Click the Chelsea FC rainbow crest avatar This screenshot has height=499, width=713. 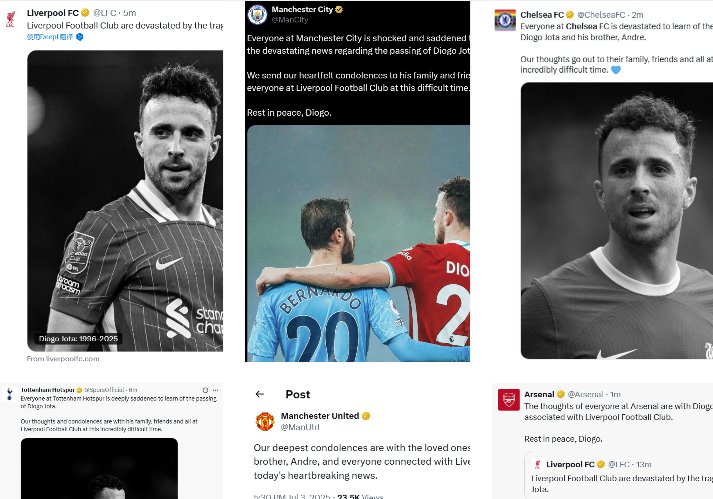point(505,20)
